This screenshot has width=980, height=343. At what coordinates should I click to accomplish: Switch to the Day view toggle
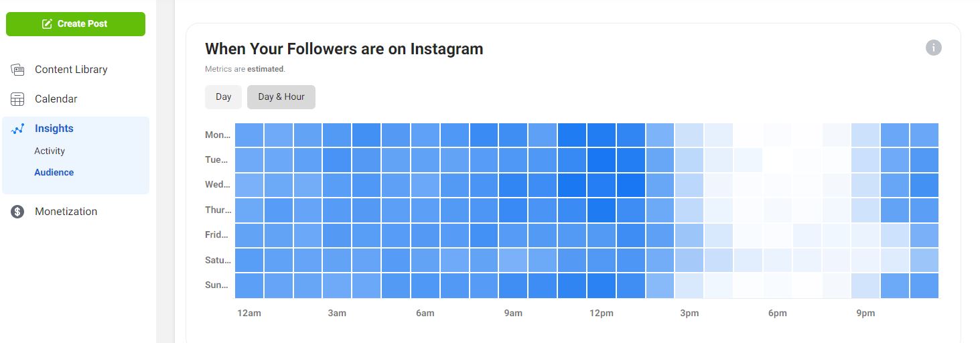point(223,97)
